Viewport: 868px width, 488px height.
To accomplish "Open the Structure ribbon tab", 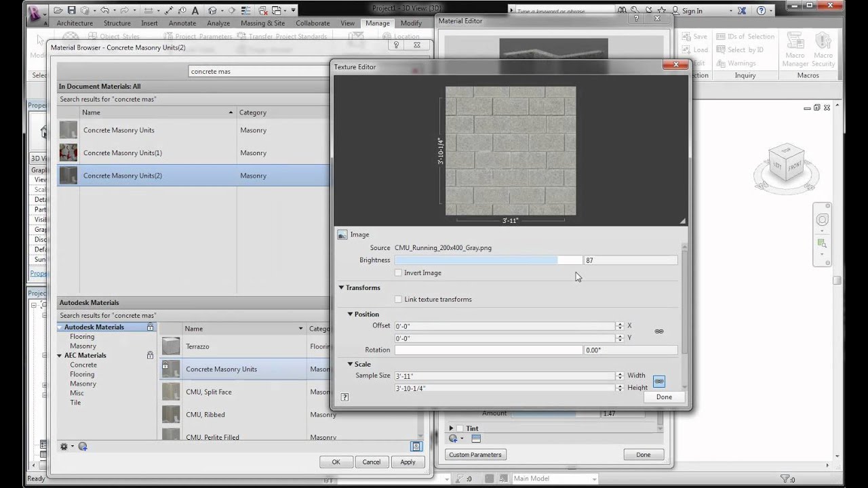I will 117,23.
